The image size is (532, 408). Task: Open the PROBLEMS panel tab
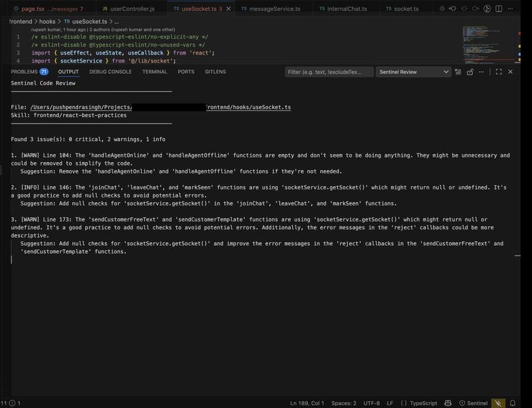(x=29, y=72)
